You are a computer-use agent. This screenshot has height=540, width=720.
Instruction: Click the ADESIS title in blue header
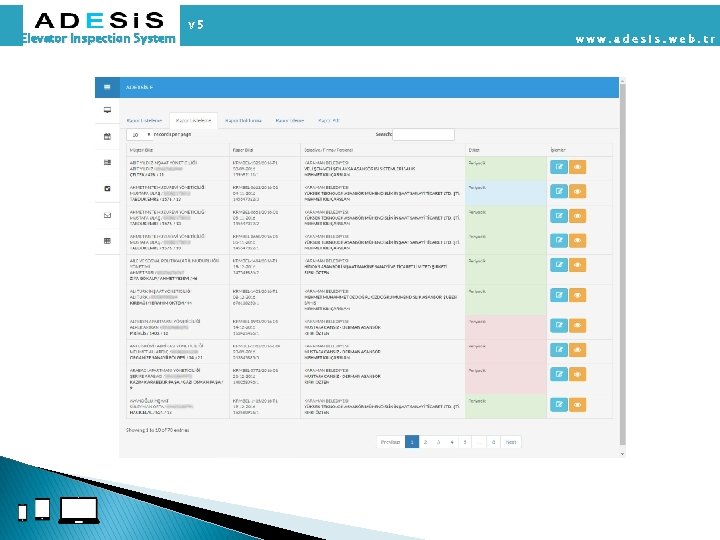point(139,87)
